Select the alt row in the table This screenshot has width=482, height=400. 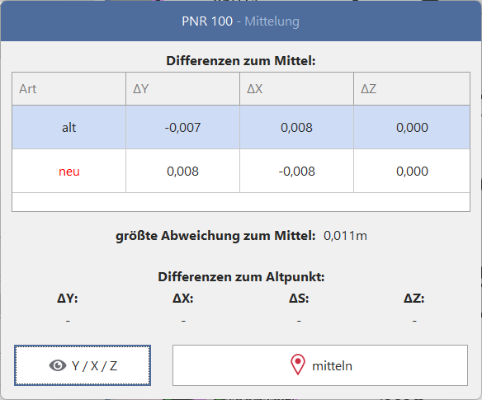click(241, 127)
